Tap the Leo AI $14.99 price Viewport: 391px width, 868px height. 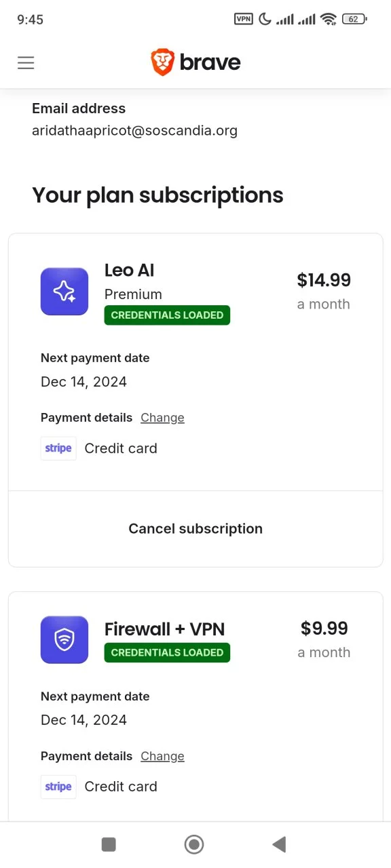tap(324, 280)
